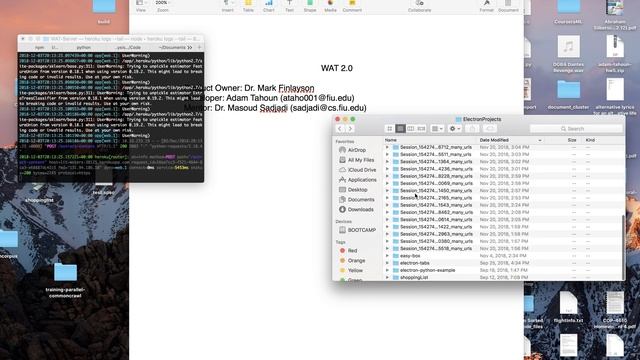Sort Finder list by Size column
The image size is (640, 360).
[572, 140]
